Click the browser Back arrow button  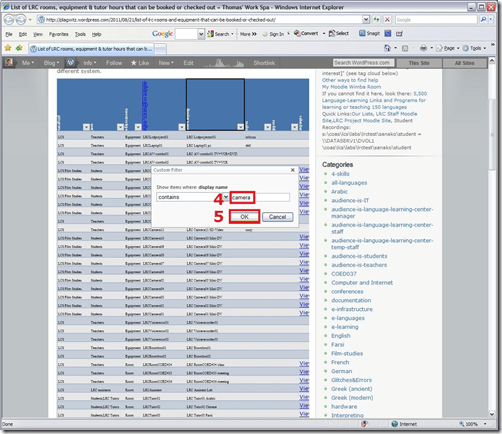tap(9, 20)
